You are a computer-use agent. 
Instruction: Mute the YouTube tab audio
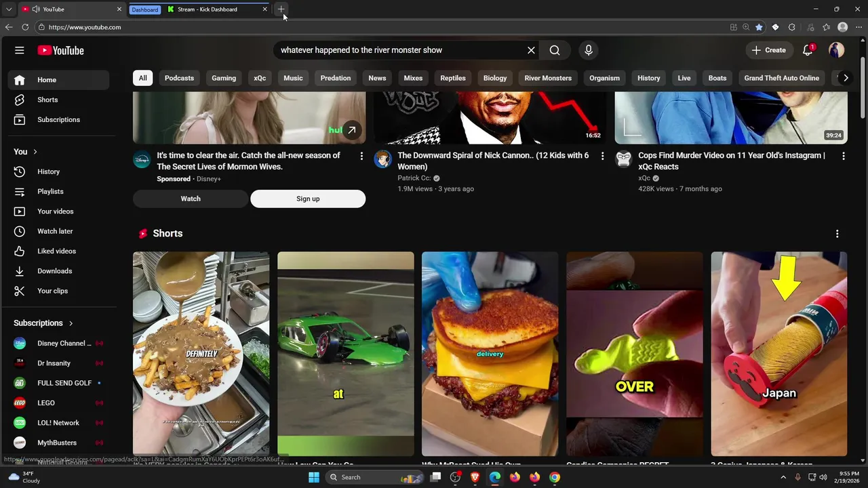pyautogui.click(x=36, y=9)
